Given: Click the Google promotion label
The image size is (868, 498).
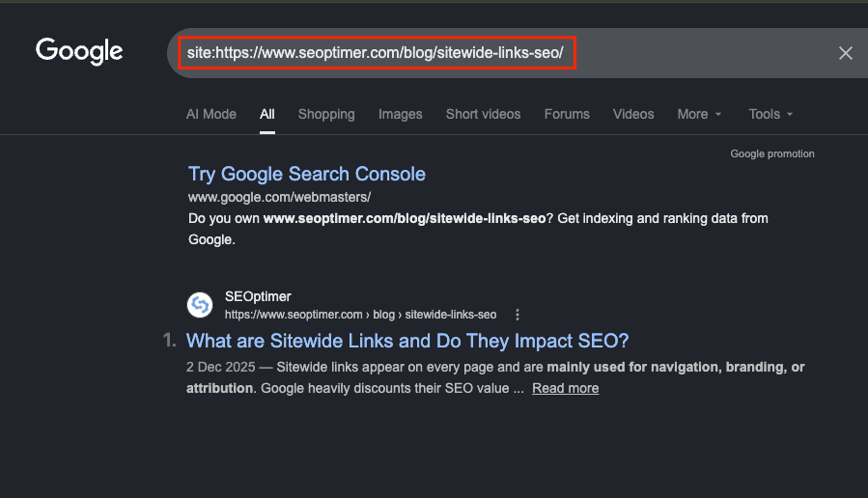Looking at the screenshot, I should [x=772, y=153].
